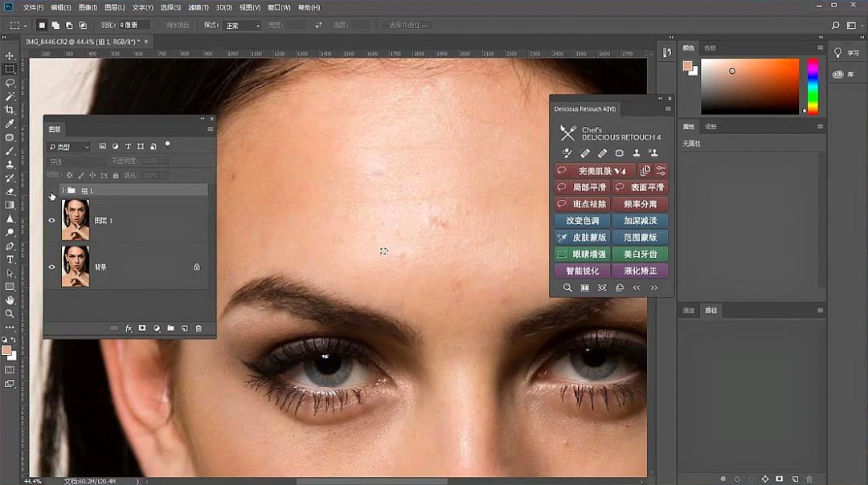This screenshot has width=868, height=485.
Task: Toggle type layer filter
Action: [128, 147]
